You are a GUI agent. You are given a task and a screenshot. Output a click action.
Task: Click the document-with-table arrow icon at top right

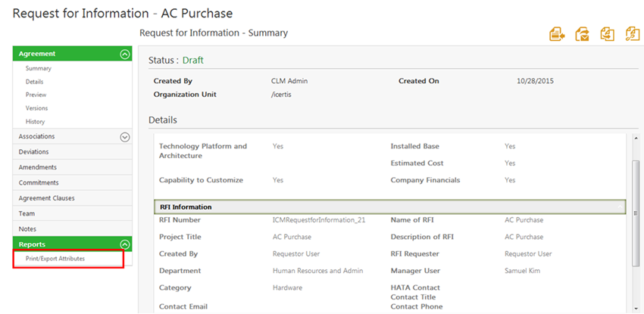coord(557,35)
